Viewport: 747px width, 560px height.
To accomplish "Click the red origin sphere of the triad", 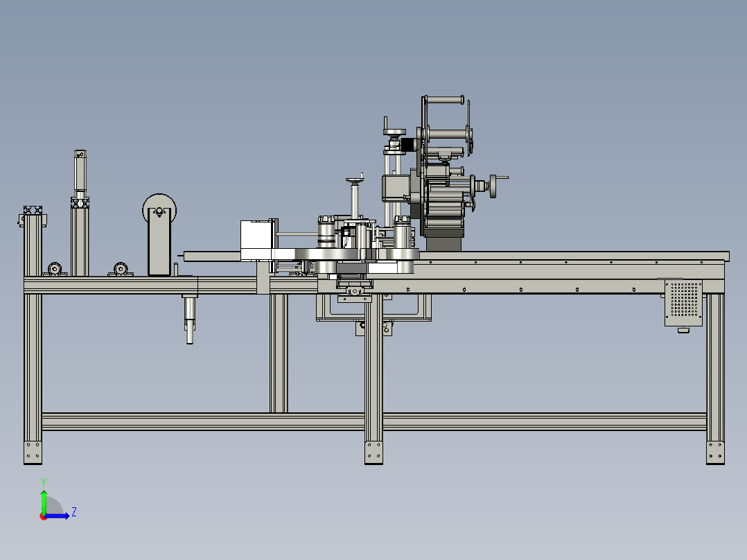I will [43, 516].
